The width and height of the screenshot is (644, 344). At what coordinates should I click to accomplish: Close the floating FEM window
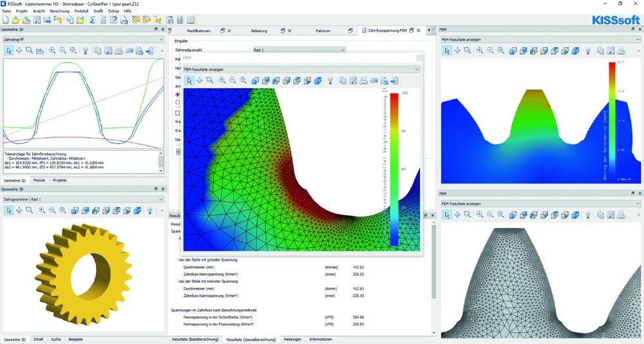(x=419, y=58)
